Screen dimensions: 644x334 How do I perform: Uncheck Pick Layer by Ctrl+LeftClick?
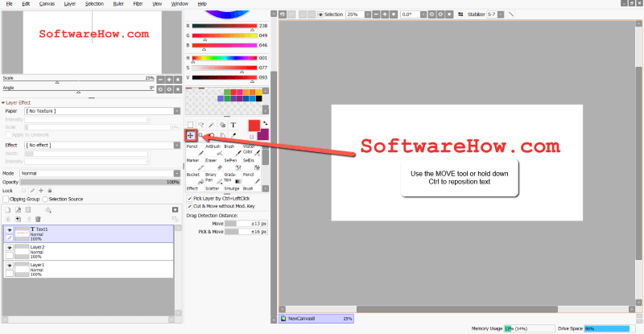click(189, 199)
